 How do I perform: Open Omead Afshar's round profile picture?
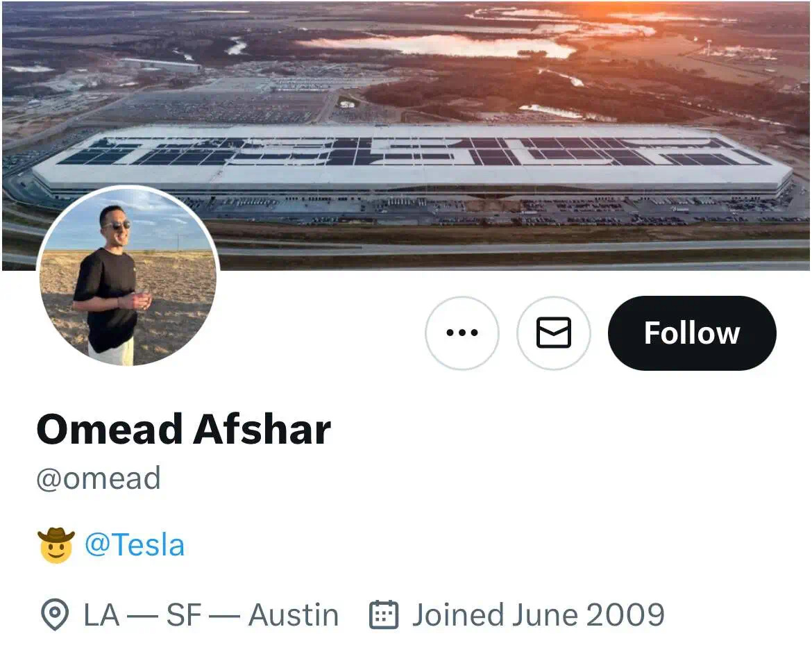coord(128,278)
